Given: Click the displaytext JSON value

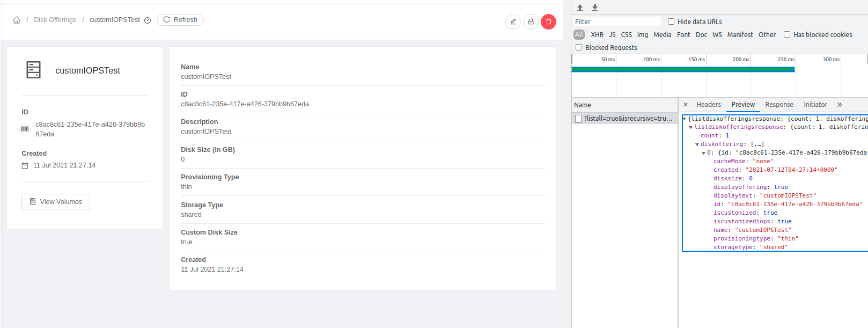Looking at the screenshot, I should pyautogui.click(x=788, y=196).
